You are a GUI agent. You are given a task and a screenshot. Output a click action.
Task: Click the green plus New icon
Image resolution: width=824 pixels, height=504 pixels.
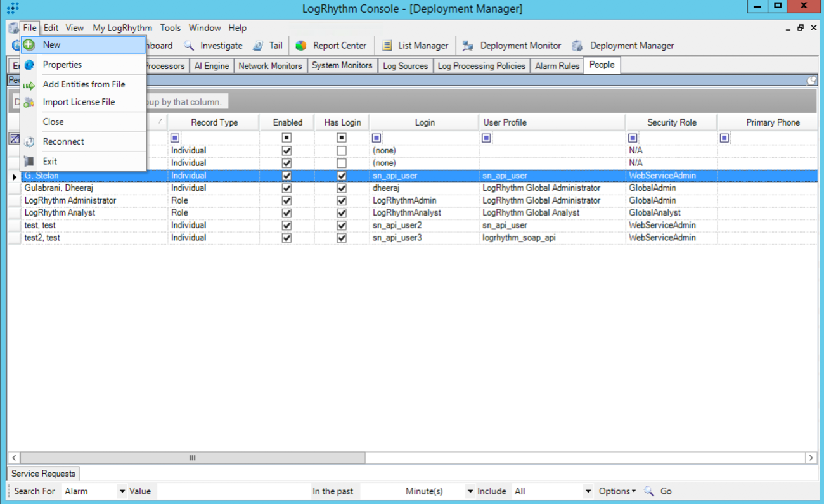click(x=29, y=45)
